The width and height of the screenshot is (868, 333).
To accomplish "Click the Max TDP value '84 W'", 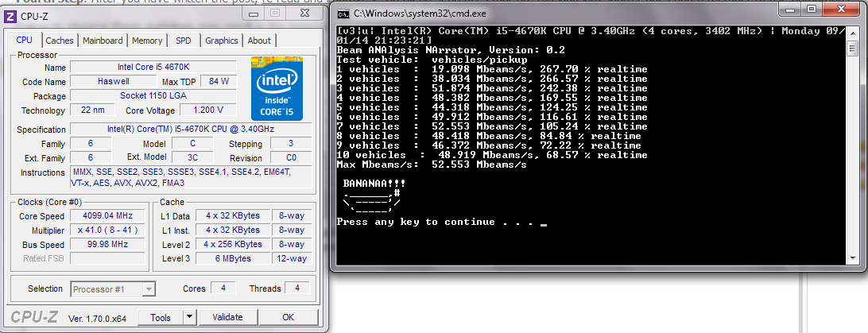I will [x=219, y=81].
